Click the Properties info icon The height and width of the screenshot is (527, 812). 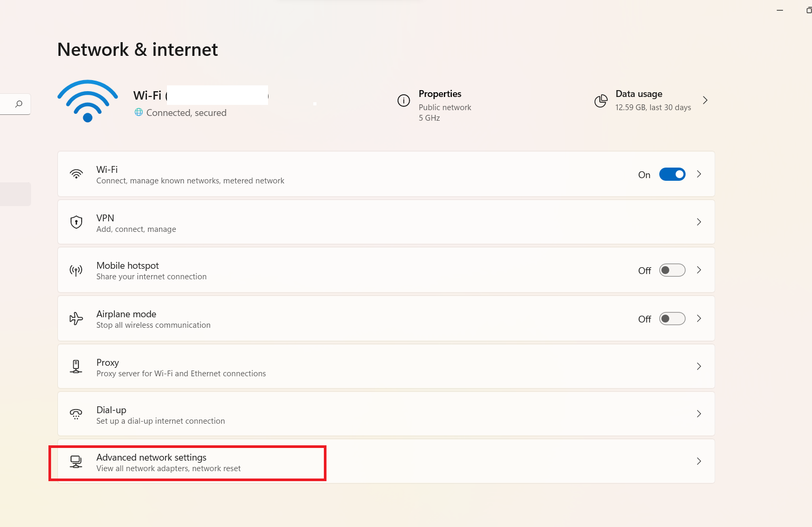[x=404, y=101]
